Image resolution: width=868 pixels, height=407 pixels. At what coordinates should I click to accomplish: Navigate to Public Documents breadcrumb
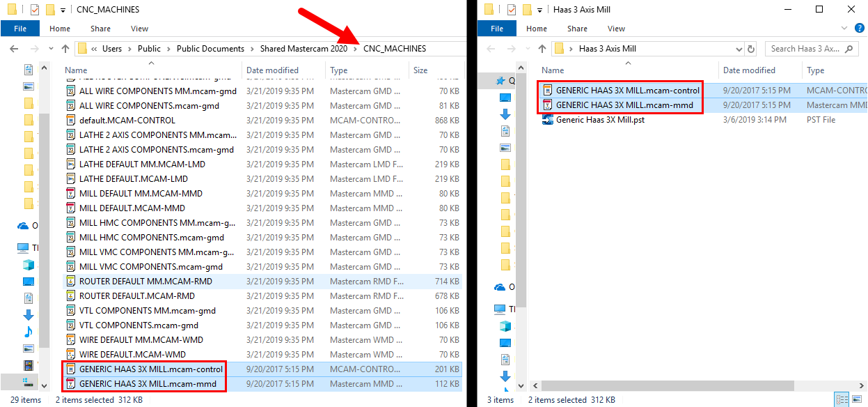(210, 49)
